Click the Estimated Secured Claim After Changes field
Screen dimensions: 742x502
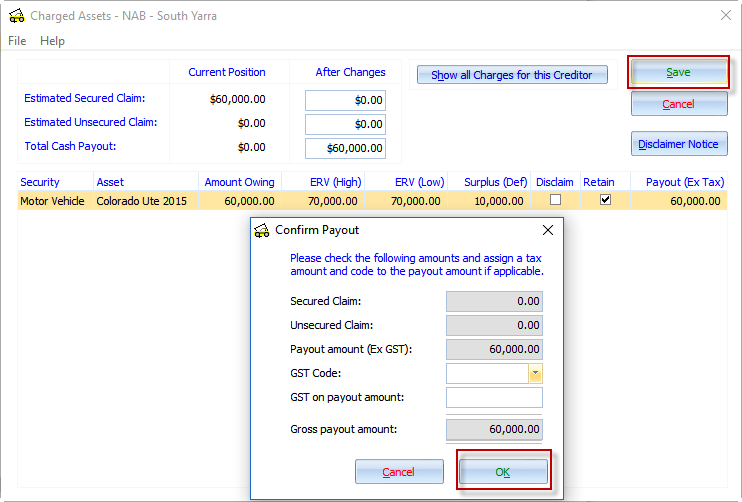coord(345,101)
